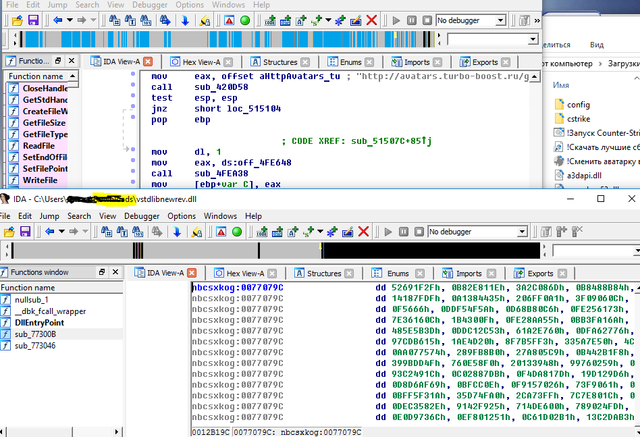Switch to Enums tab in lower IDA
This screenshot has width=640, height=437.
(398, 273)
